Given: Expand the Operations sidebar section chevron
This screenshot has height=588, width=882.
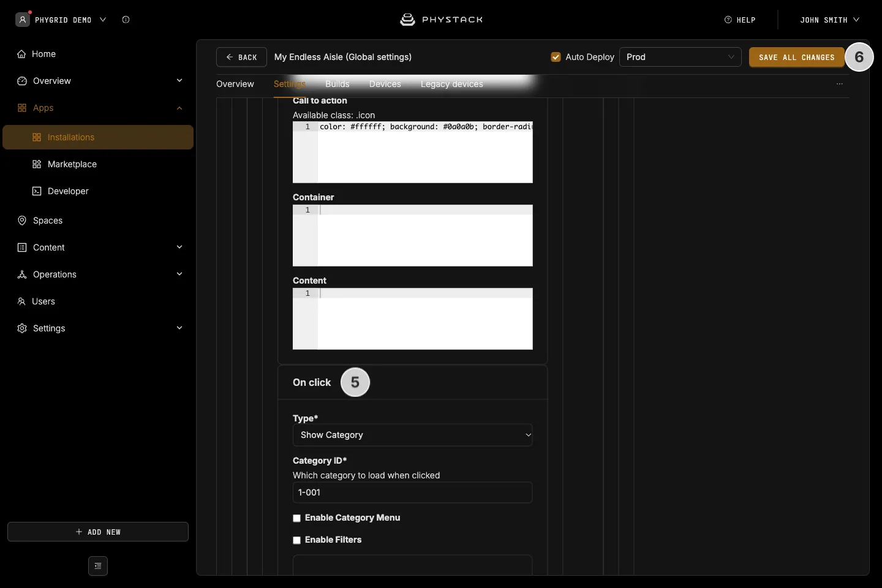Looking at the screenshot, I should (179, 274).
